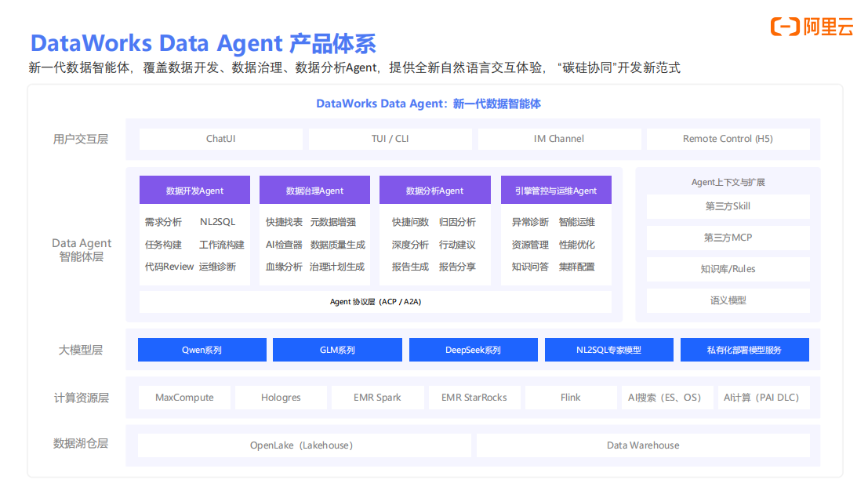Screen dimensions: 868x487
Task: Select the ChatUI box
Action: 221,139
